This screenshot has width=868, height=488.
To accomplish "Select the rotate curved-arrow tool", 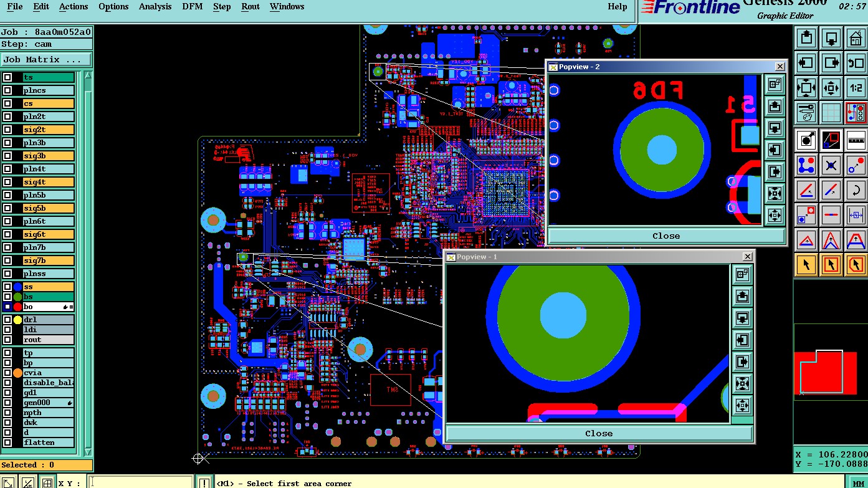I will point(856,190).
